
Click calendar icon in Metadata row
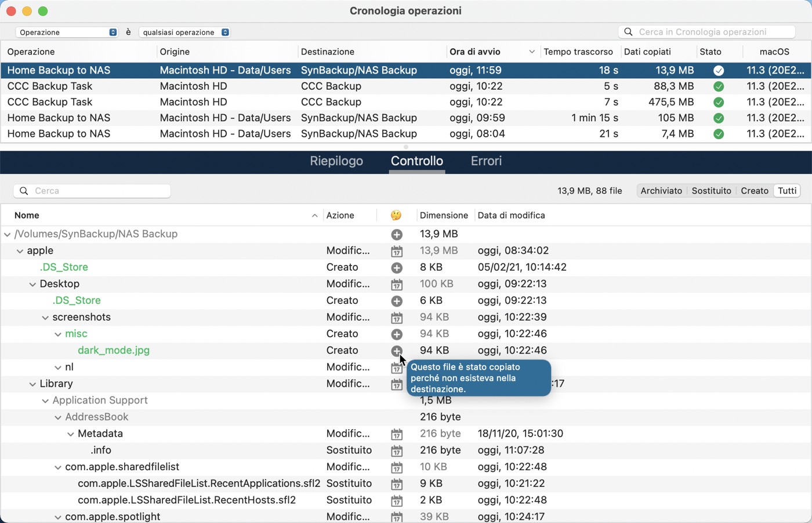pyautogui.click(x=397, y=434)
